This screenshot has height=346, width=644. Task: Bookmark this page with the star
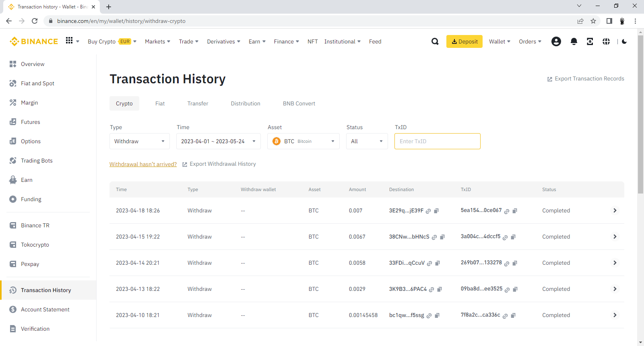593,21
